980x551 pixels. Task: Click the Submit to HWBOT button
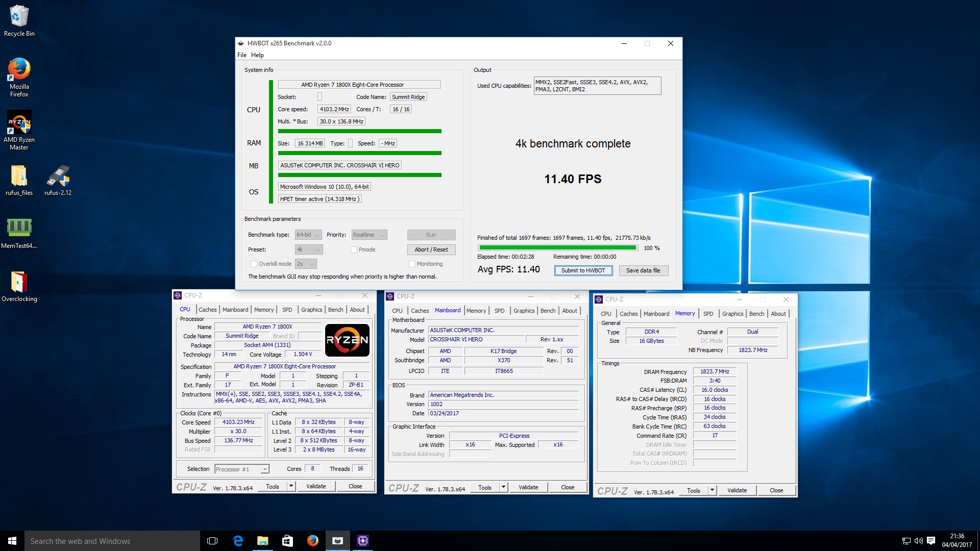[583, 271]
